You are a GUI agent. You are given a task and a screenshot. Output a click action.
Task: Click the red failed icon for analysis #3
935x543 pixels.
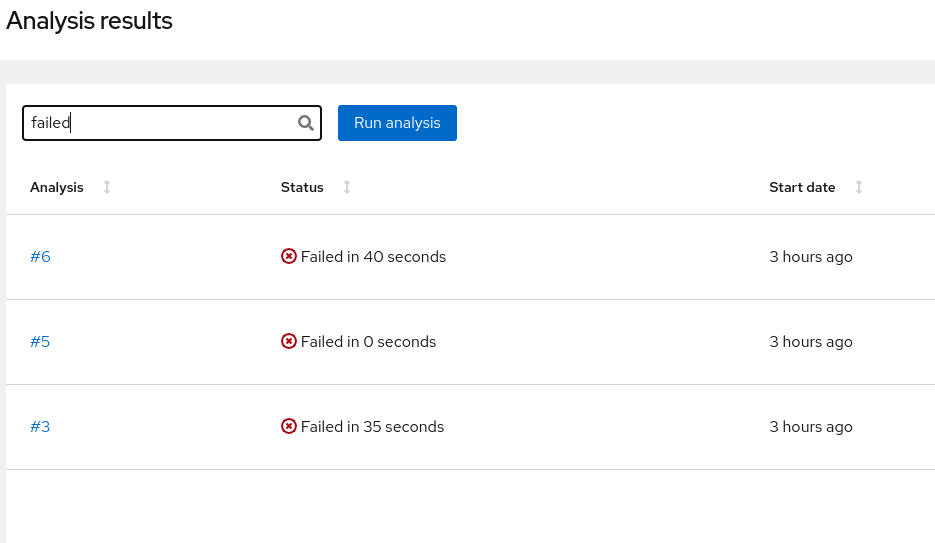click(x=289, y=427)
